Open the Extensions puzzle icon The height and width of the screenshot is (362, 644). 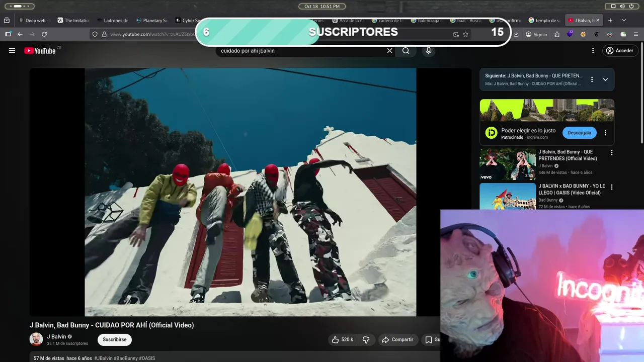coord(557,34)
